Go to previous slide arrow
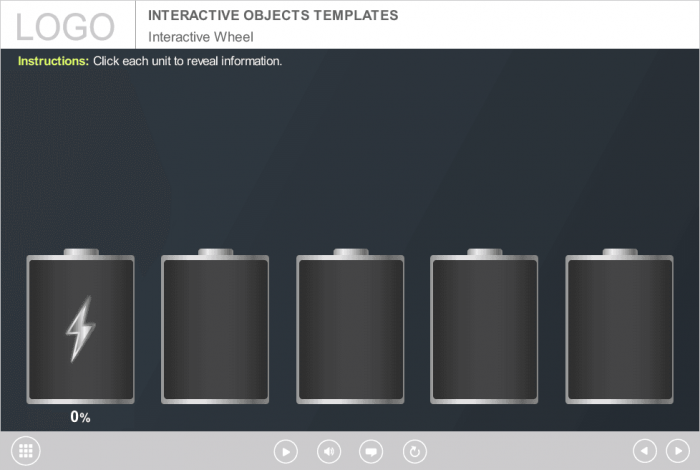Screen dimensions: 700x470 point(645,451)
